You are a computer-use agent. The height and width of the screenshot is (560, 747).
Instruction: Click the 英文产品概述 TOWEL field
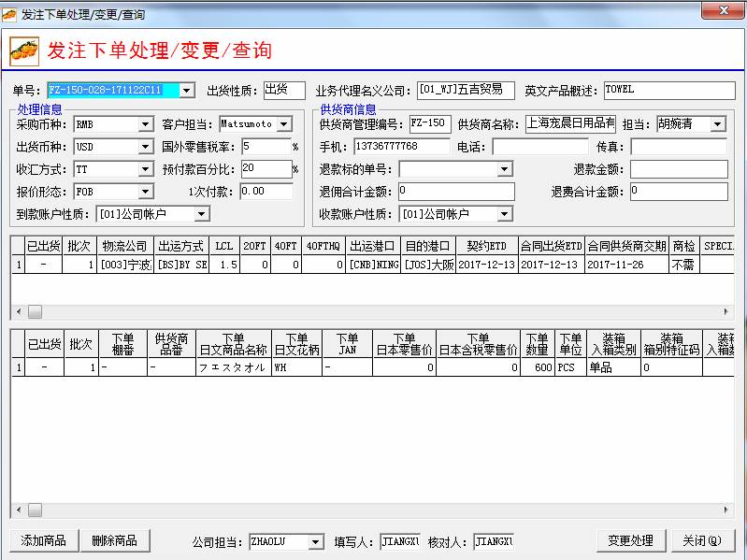tap(669, 90)
